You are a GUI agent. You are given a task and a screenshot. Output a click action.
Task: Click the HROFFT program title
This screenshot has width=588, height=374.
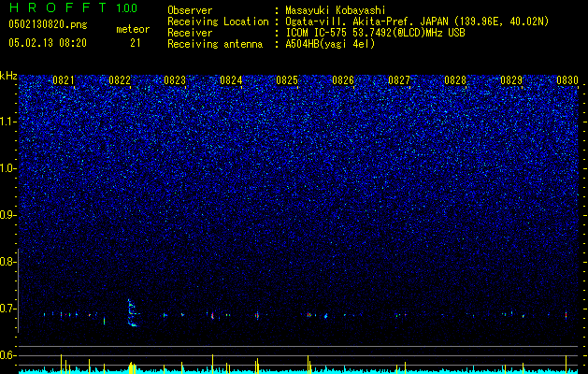tap(58, 7)
